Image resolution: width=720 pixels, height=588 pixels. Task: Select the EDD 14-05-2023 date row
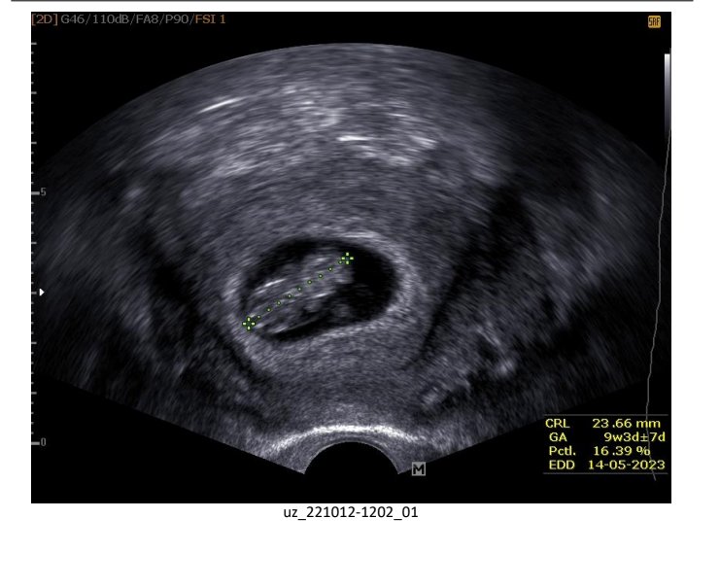(602, 465)
